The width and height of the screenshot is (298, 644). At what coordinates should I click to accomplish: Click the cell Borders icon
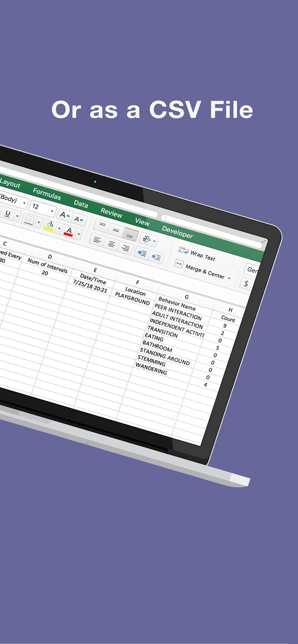[x=29, y=220]
